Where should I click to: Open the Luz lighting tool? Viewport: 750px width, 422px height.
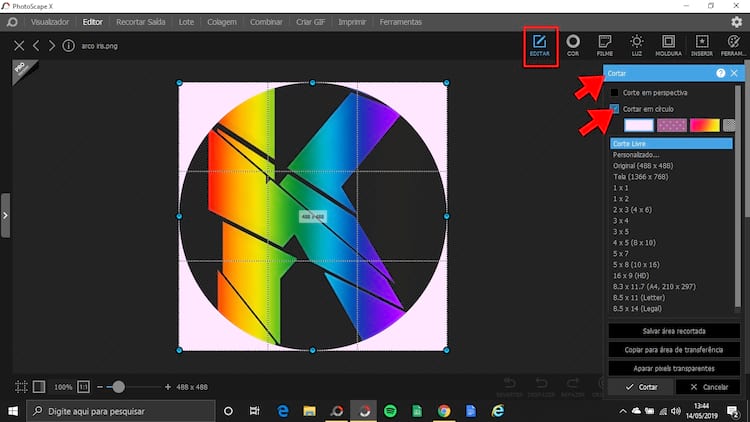636,45
